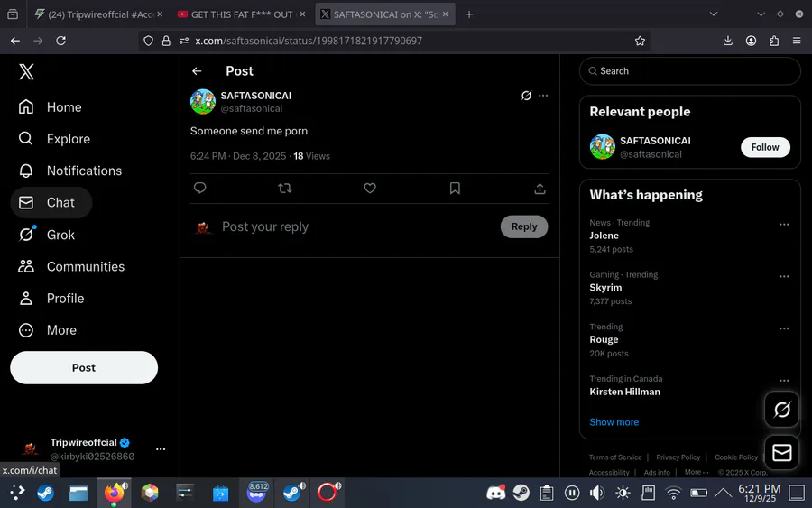Open Terms of Service link

pos(614,457)
